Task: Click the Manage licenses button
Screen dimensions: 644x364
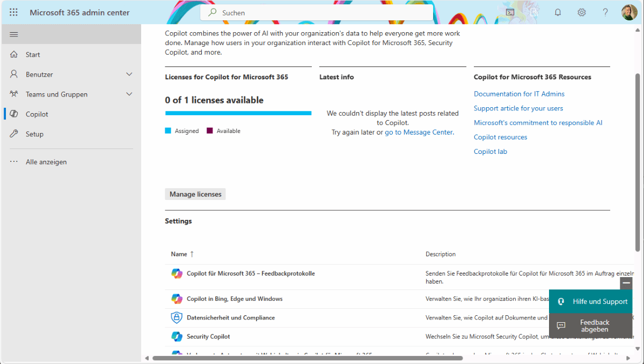Action: pyautogui.click(x=195, y=194)
